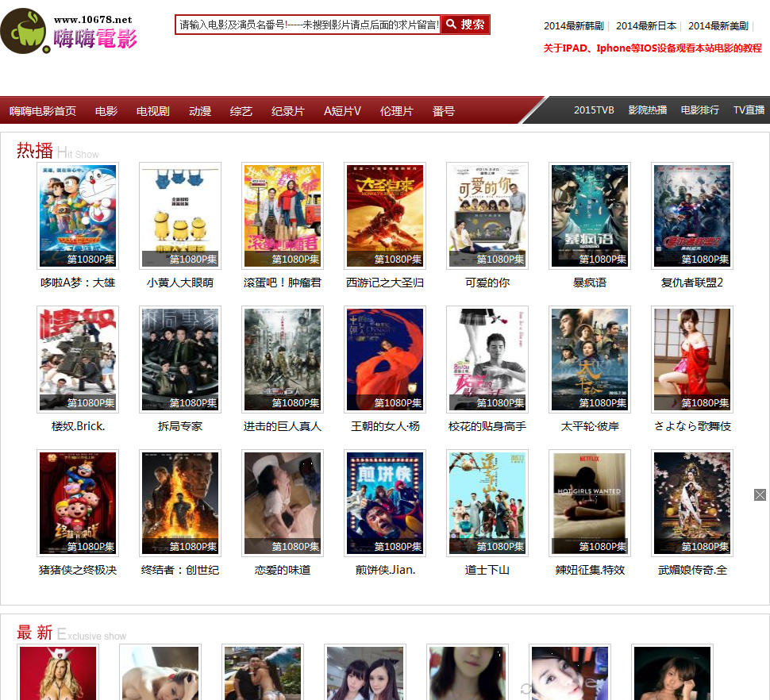Open the 猪猪侠 poster
This screenshot has height=700, width=770.
click(78, 503)
